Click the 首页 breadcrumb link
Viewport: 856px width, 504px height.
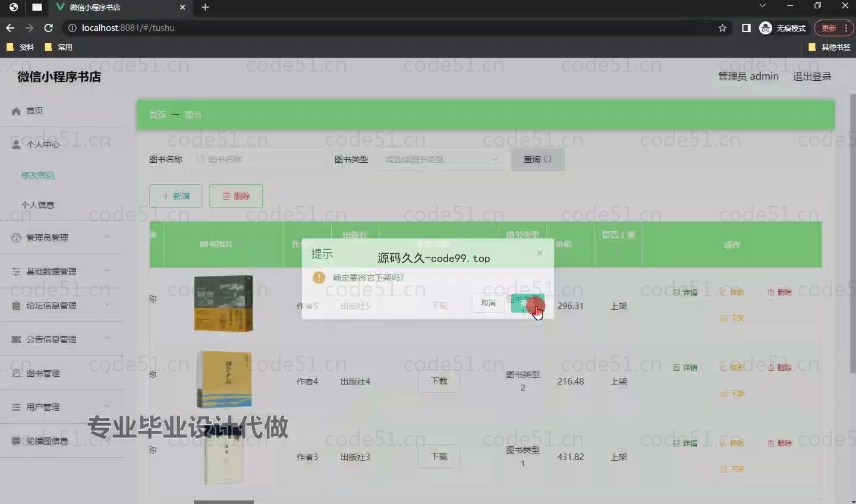click(158, 115)
